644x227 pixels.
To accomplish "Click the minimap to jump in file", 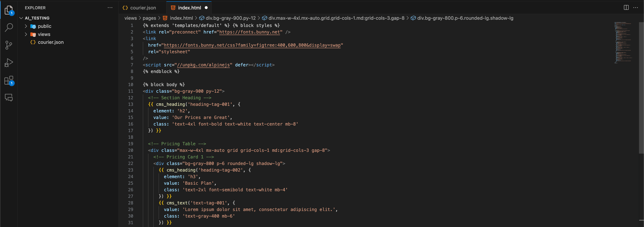I will point(623,43).
